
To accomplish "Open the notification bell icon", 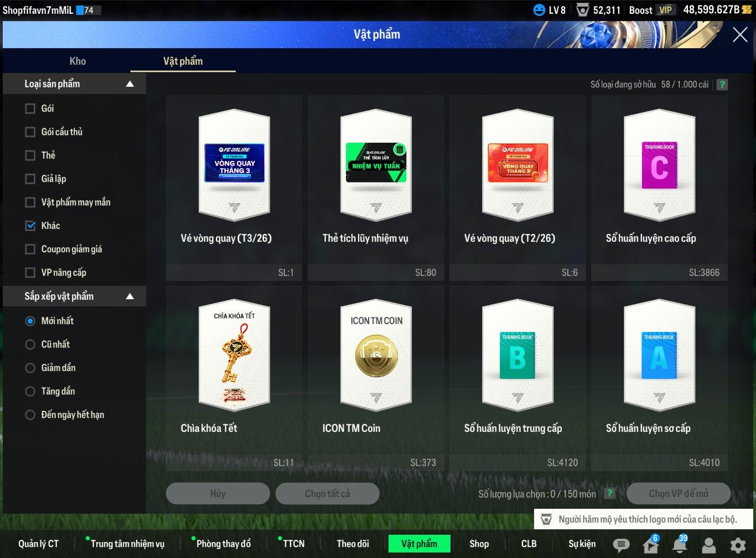I will [x=679, y=545].
